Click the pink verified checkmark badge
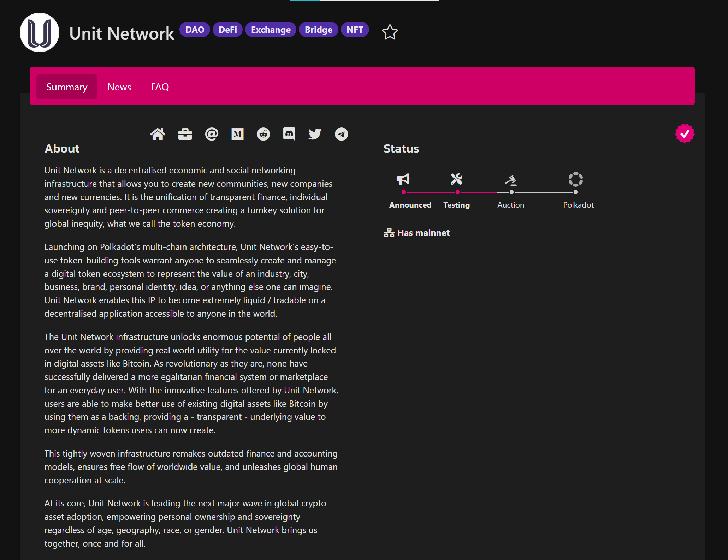Screen dimensions: 728x560 pyautogui.click(x=685, y=133)
